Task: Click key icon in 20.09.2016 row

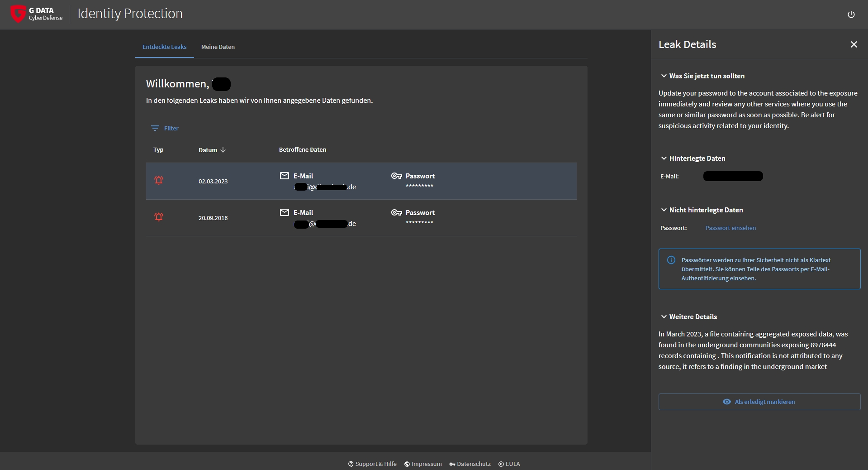Action: tap(397, 212)
